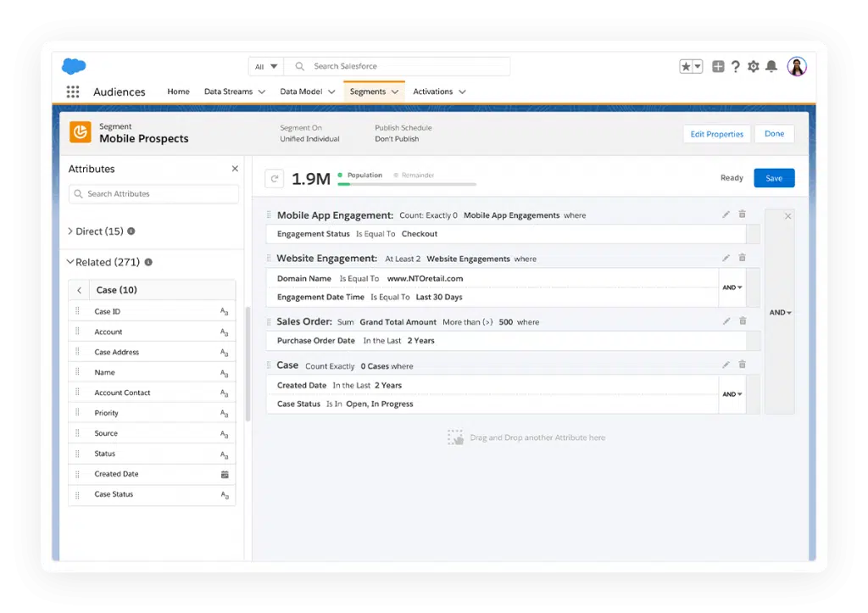Image resolution: width=868 pixels, height=613 pixels.
Task: Open the notifications bell
Action: click(x=771, y=66)
